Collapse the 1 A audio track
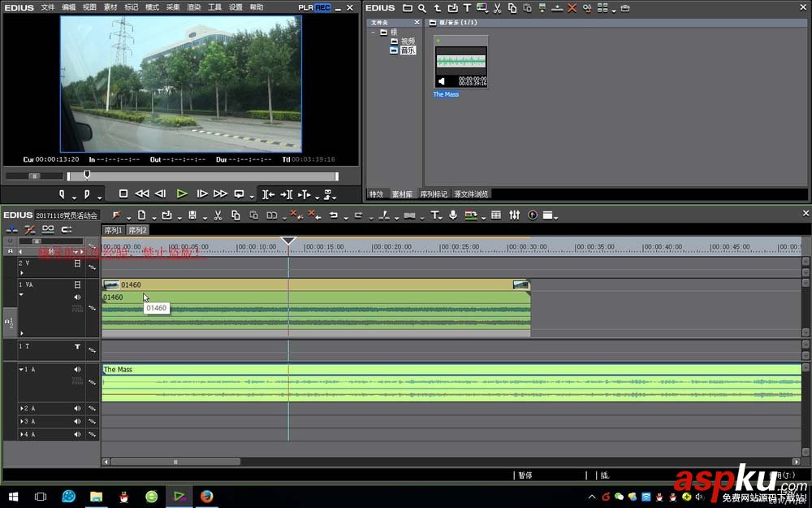The width and height of the screenshot is (812, 508). [21, 370]
